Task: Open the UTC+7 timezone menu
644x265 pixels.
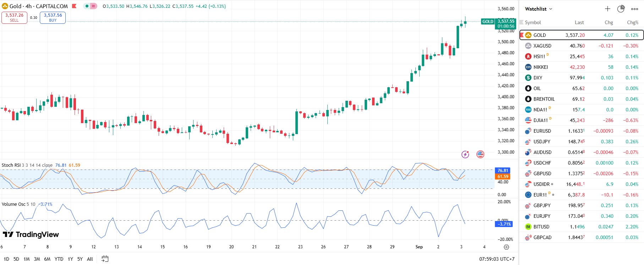Action: tap(497, 259)
